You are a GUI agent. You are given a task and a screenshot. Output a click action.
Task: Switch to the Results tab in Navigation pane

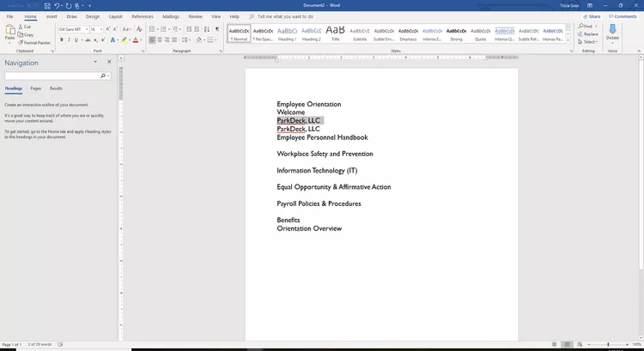[x=56, y=88]
